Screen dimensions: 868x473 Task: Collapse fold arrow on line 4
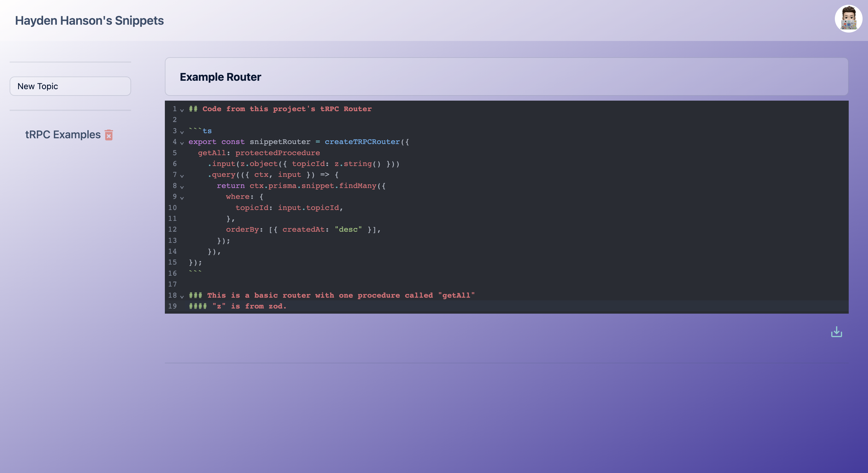click(182, 143)
